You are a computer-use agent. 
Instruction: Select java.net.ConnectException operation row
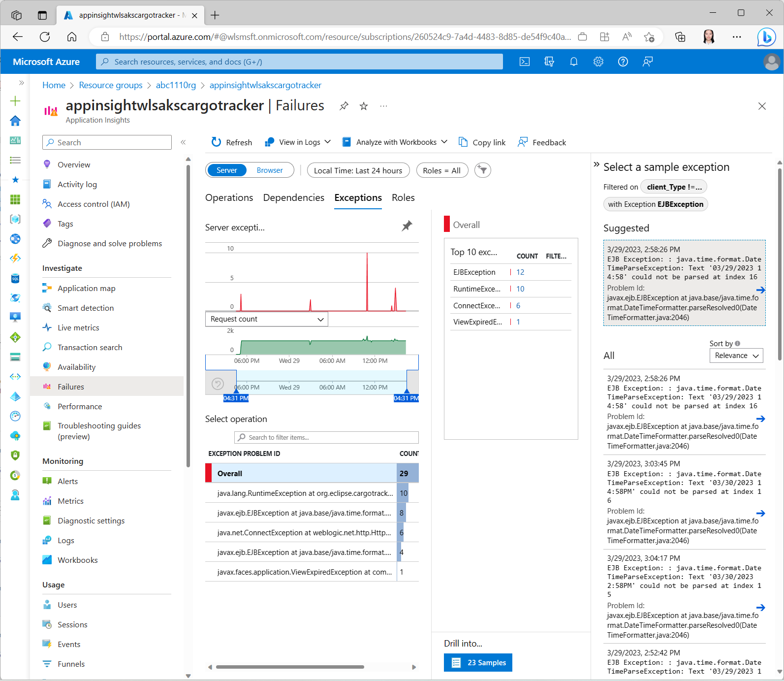(x=312, y=532)
